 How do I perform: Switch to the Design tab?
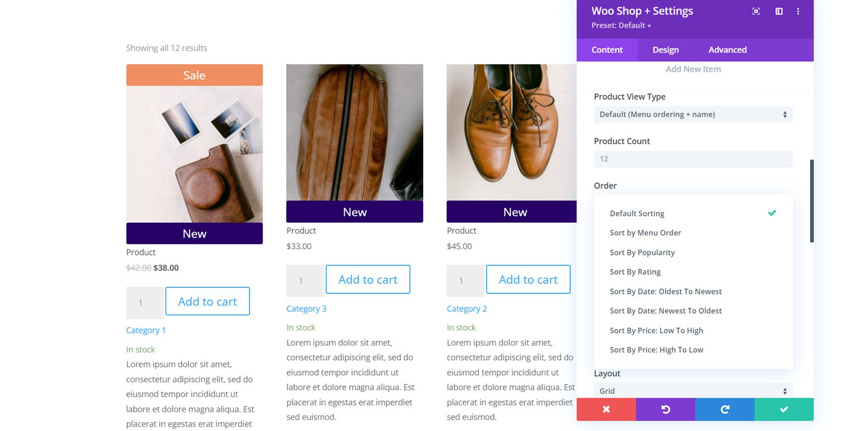click(665, 50)
